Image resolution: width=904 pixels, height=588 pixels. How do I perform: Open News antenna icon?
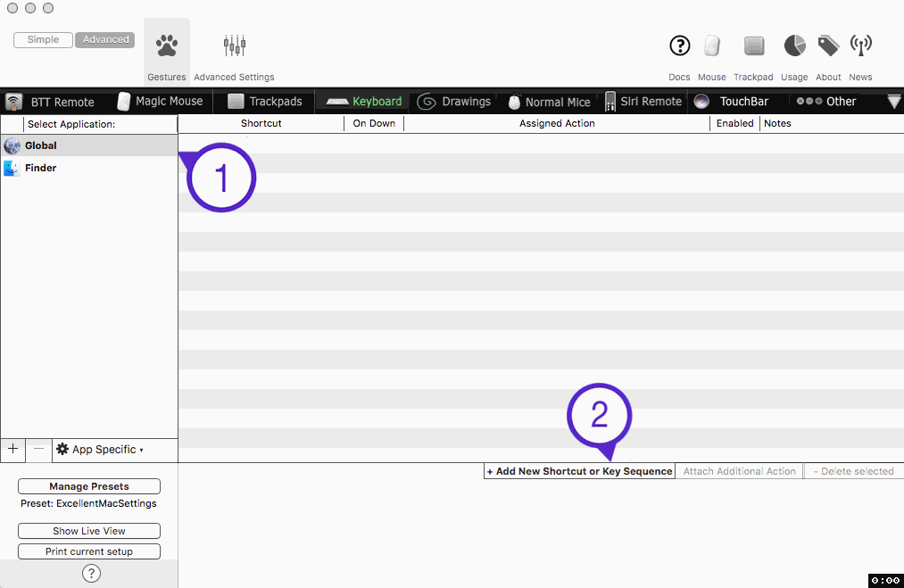click(861, 46)
